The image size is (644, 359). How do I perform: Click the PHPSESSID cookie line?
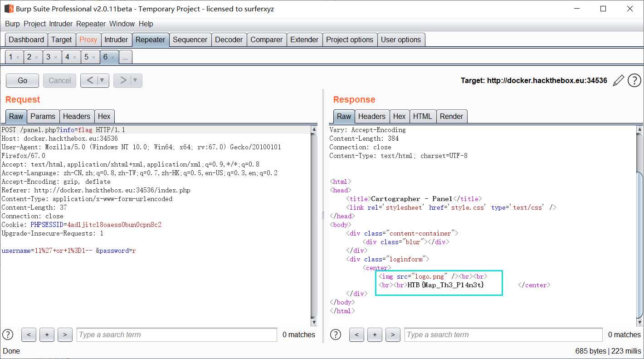coord(82,225)
